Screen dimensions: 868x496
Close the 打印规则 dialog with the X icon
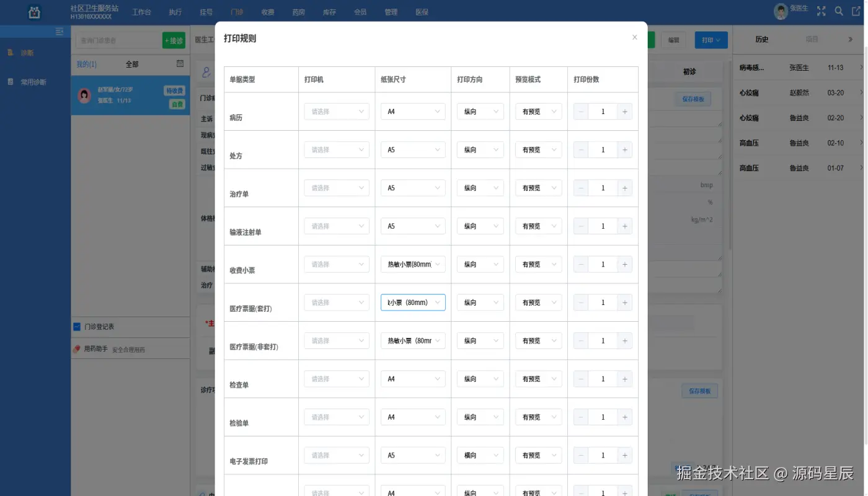(634, 37)
